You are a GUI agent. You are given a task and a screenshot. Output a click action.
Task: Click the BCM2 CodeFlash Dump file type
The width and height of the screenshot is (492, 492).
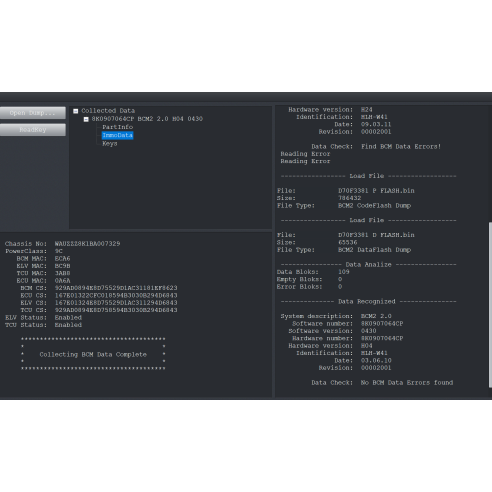click(374, 206)
